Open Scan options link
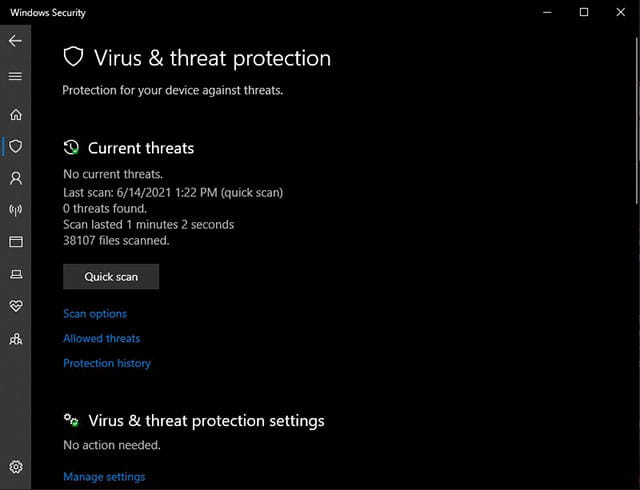Viewport: 640px width, 490px height. [x=95, y=314]
